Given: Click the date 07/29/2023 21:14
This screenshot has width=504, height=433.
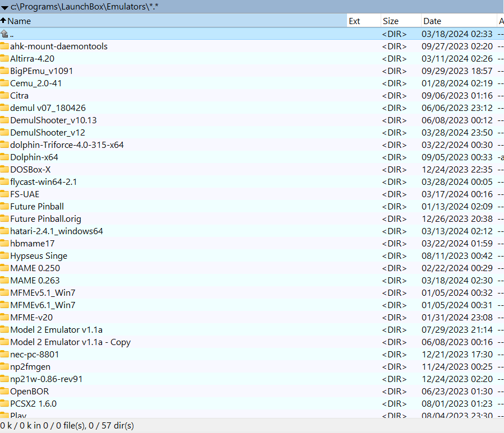Looking at the screenshot, I should click(x=457, y=329).
